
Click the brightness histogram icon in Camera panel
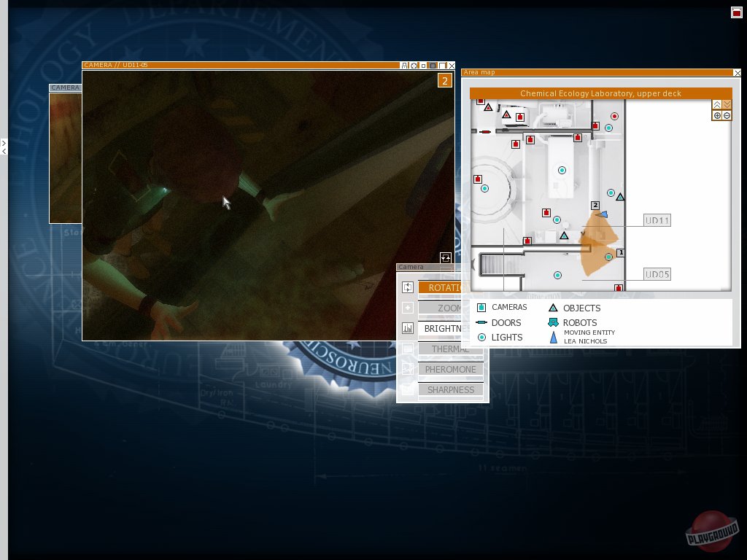[x=408, y=328]
